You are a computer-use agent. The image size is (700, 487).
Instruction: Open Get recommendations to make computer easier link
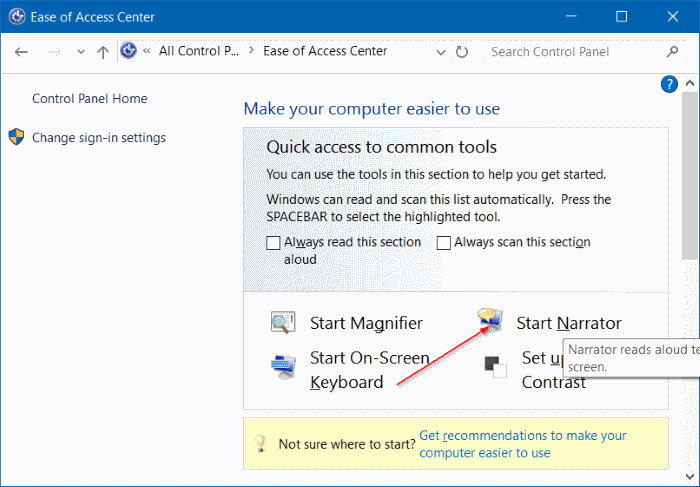click(x=523, y=444)
